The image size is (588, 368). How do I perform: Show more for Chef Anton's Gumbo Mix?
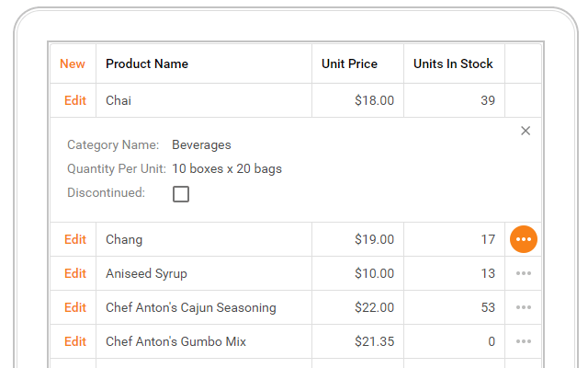524,341
